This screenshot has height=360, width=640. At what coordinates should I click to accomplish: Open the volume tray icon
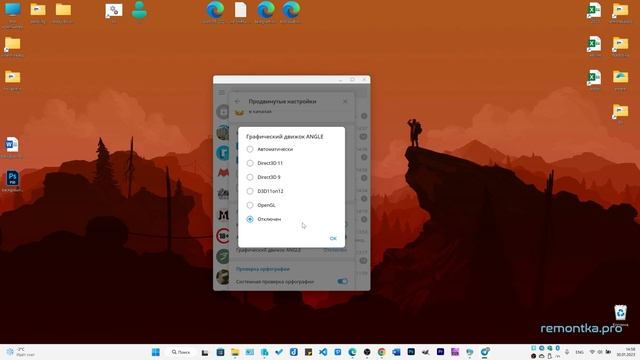point(600,352)
